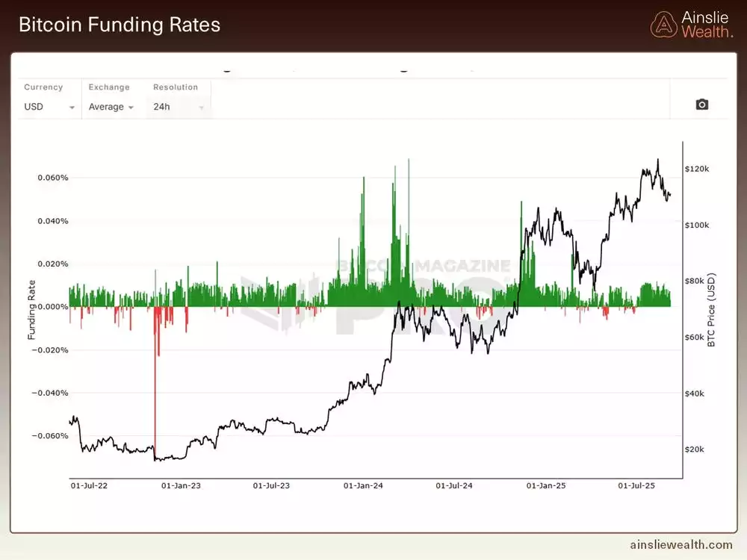Click the Funding Rate axis title

tap(31, 310)
